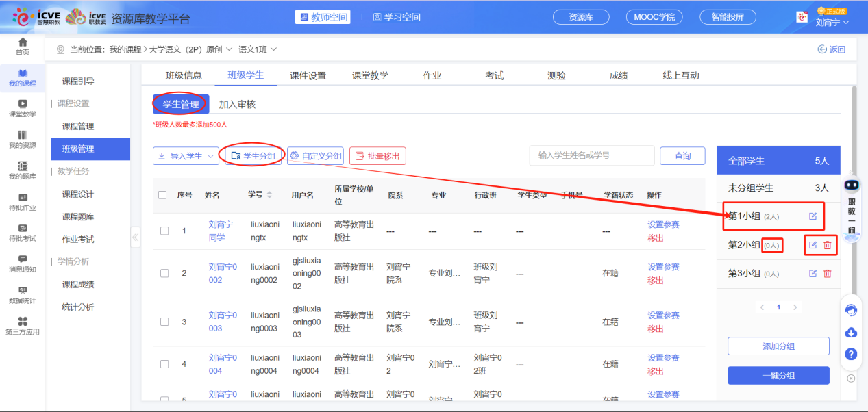Click 移出 link for student 刘宵宁0002
This screenshot has width=868, height=412.
click(x=656, y=281)
